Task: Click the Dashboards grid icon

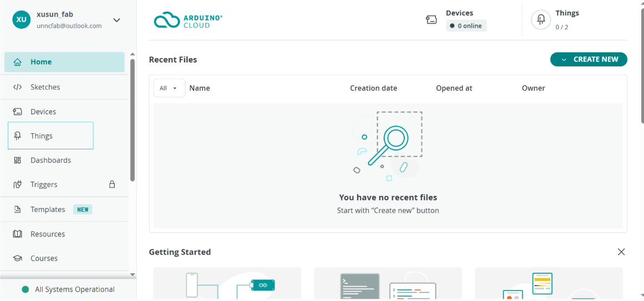Action: pos(17,160)
